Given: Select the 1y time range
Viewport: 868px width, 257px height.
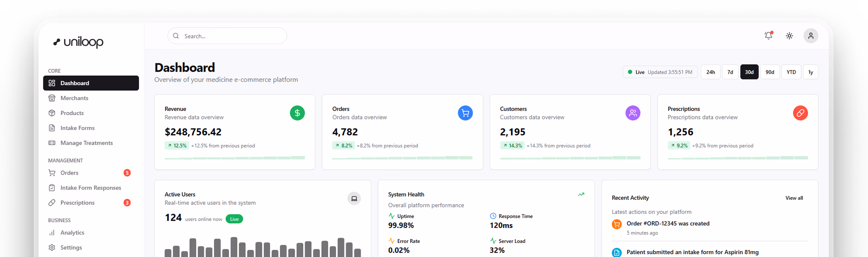Looking at the screenshot, I should pyautogui.click(x=810, y=72).
